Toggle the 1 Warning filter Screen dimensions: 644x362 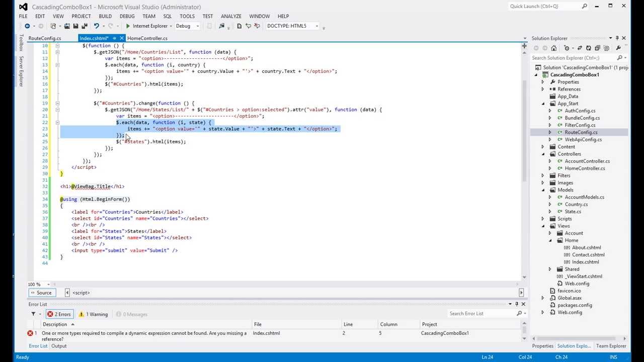pyautogui.click(x=93, y=314)
